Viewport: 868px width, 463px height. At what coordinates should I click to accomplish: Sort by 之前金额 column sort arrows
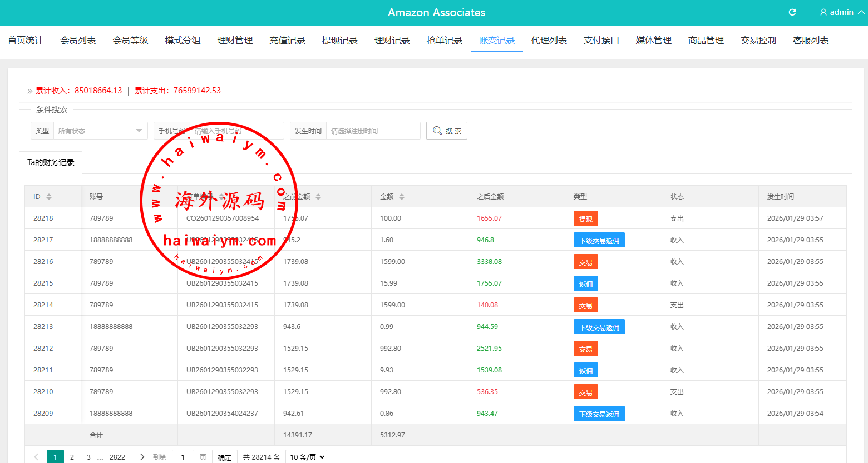(318, 197)
